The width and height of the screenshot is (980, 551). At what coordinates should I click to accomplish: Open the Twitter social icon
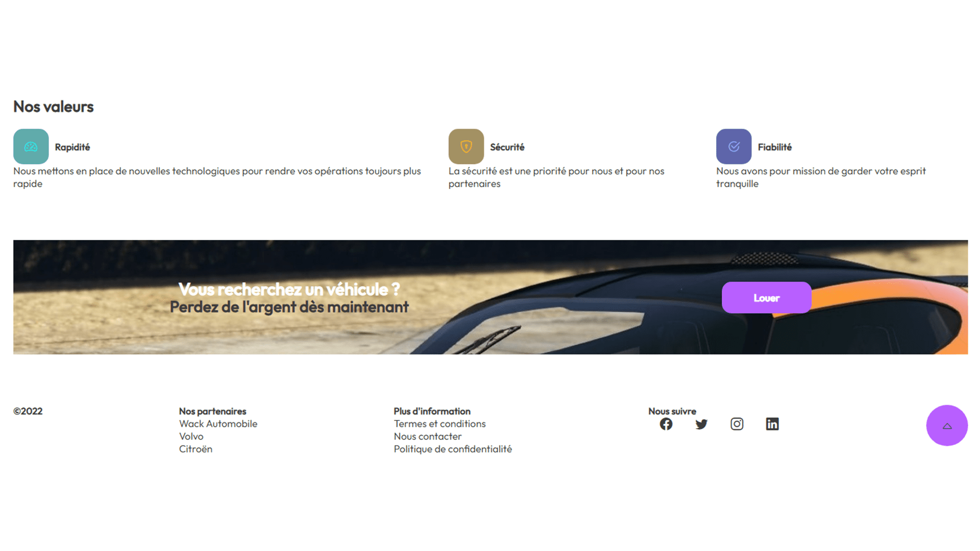pos(701,424)
